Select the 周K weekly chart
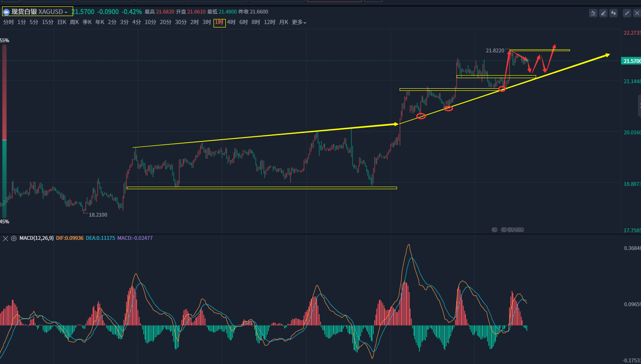This screenshot has width=641, height=364. pos(74,22)
